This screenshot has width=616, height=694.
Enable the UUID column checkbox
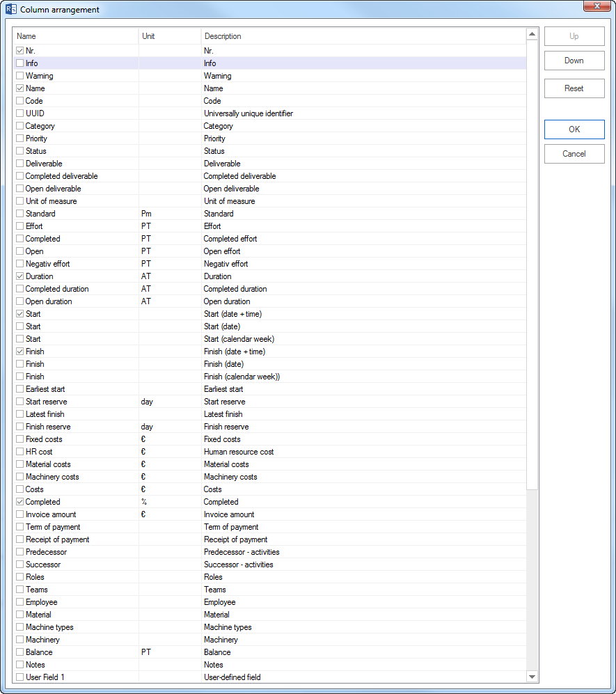click(x=20, y=113)
